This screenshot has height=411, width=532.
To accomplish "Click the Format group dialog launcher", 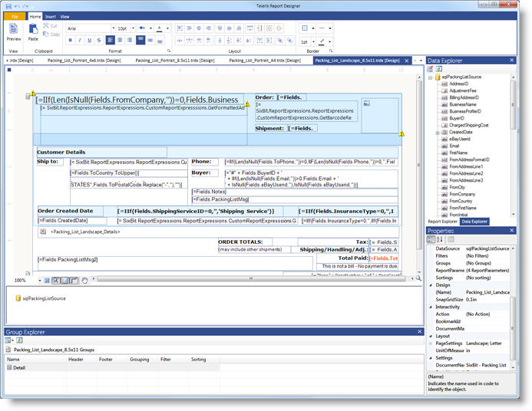I will point(169,51).
